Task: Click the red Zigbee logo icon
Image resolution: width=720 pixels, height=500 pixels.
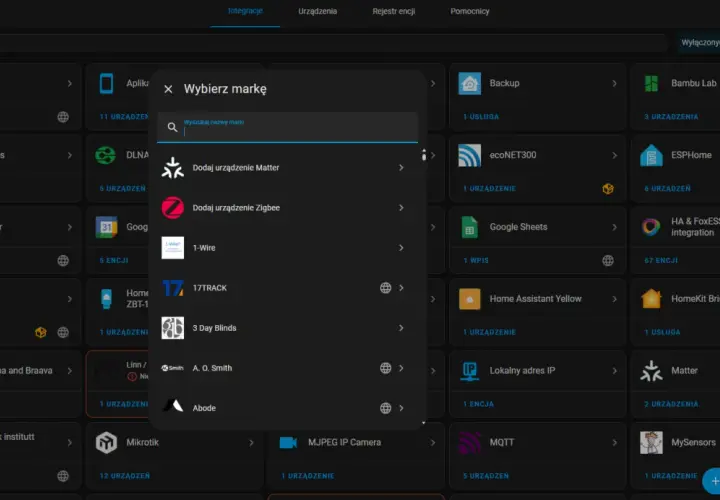Action: [x=173, y=208]
